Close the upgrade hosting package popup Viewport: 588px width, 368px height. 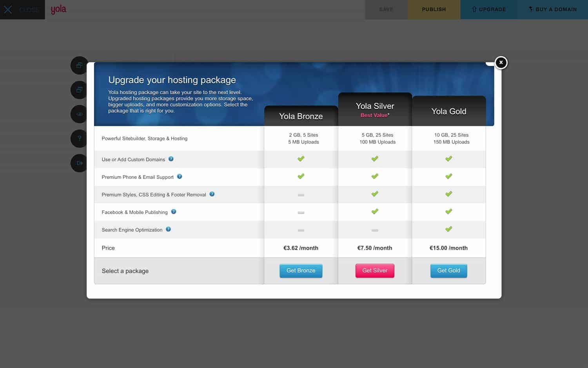[501, 62]
